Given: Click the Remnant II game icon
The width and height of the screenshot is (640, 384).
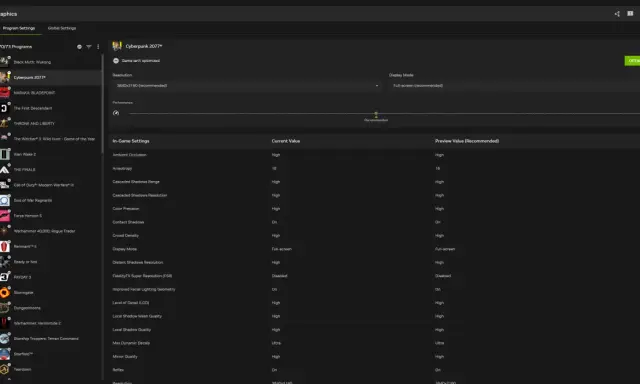Looking at the screenshot, I should 4,246.
